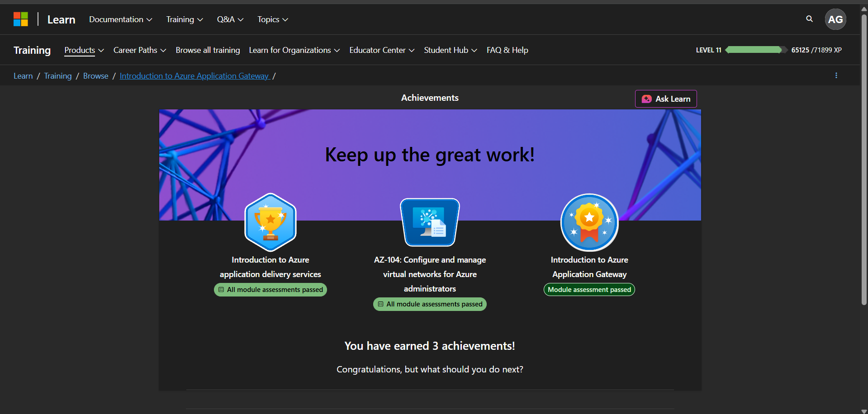Screen dimensions: 868x414
Task: Click the Learn breadcrumb link
Action: [x=23, y=76]
